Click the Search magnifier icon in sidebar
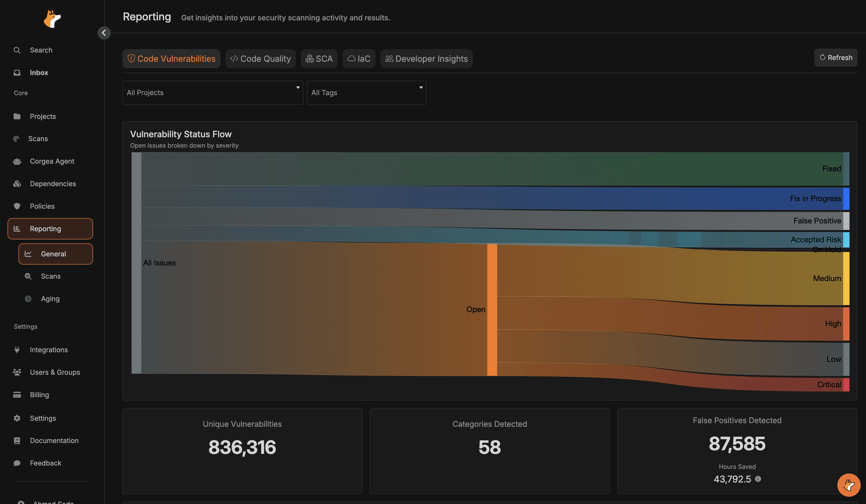 point(17,50)
